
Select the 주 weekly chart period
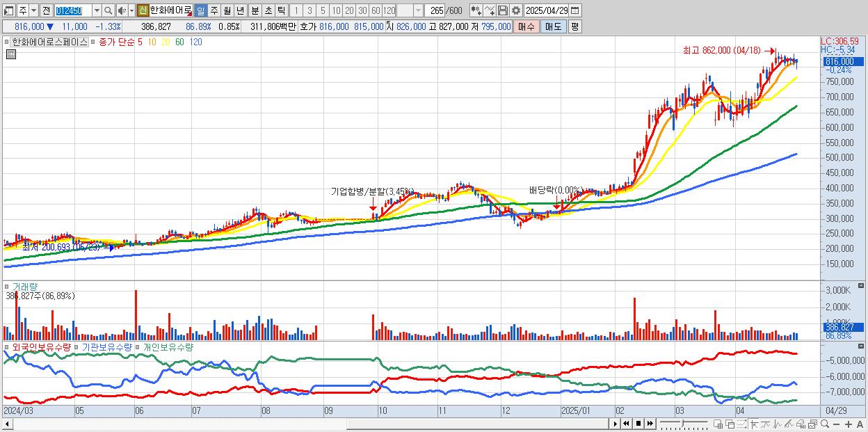coord(214,10)
